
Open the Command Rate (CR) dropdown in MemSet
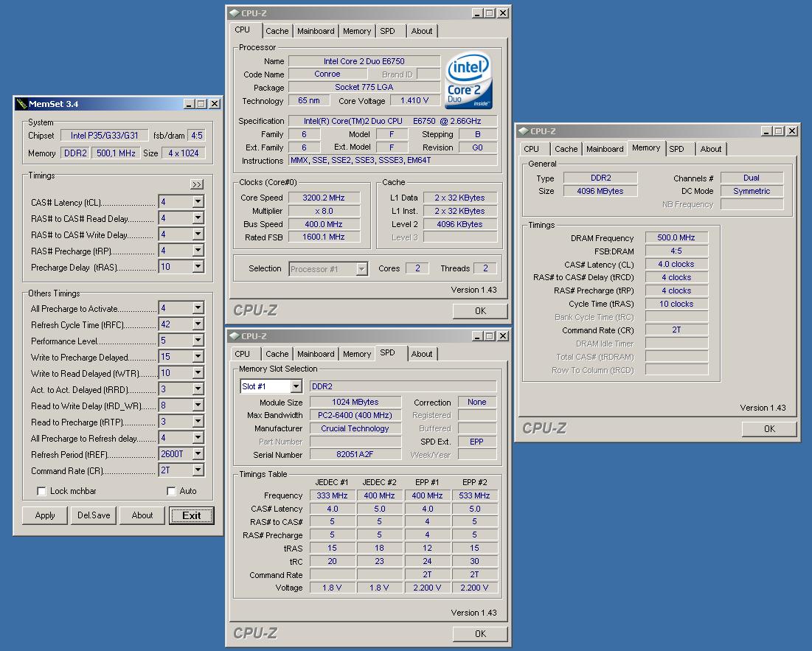[x=198, y=470]
